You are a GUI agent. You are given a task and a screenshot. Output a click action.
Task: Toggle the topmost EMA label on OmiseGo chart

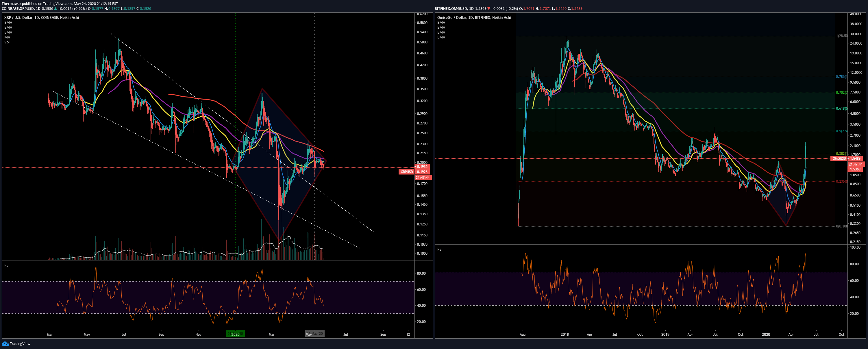pyautogui.click(x=441, y=23)
